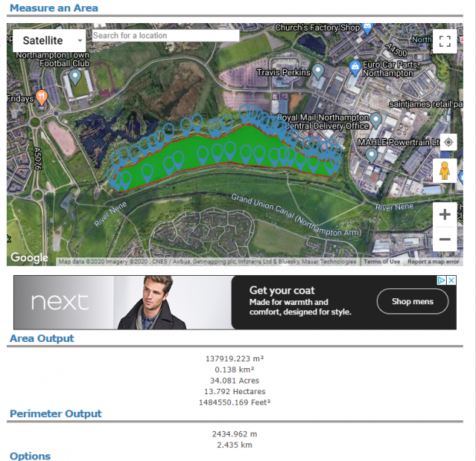Zoom out with the minus button
The width and height of the screenshot is (476, 461).
pos(444,240)
